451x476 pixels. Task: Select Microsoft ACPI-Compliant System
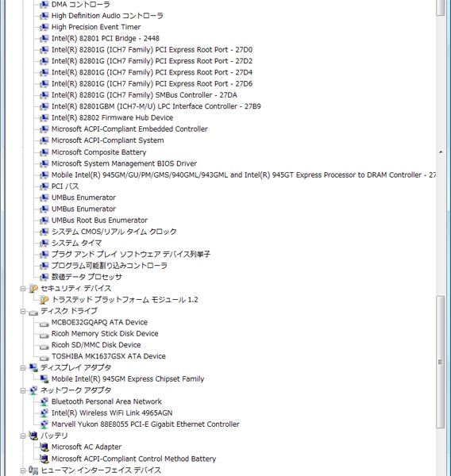click(107, 140)
